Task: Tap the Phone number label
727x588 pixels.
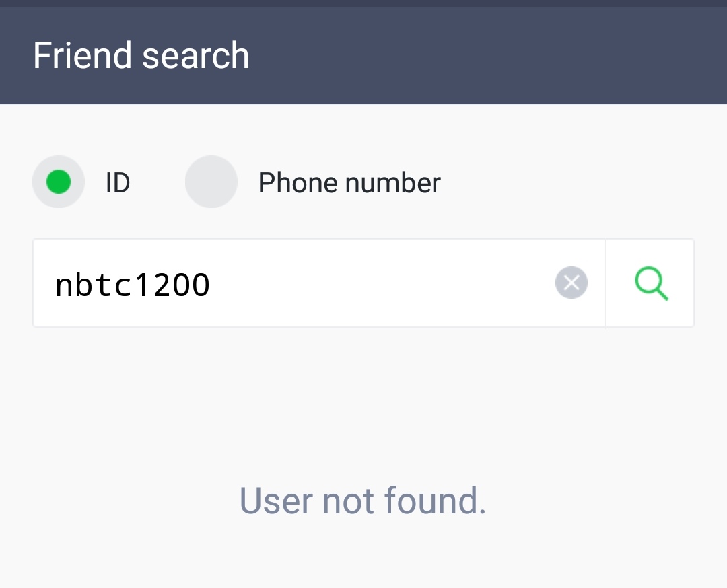Action: point(349,182)
